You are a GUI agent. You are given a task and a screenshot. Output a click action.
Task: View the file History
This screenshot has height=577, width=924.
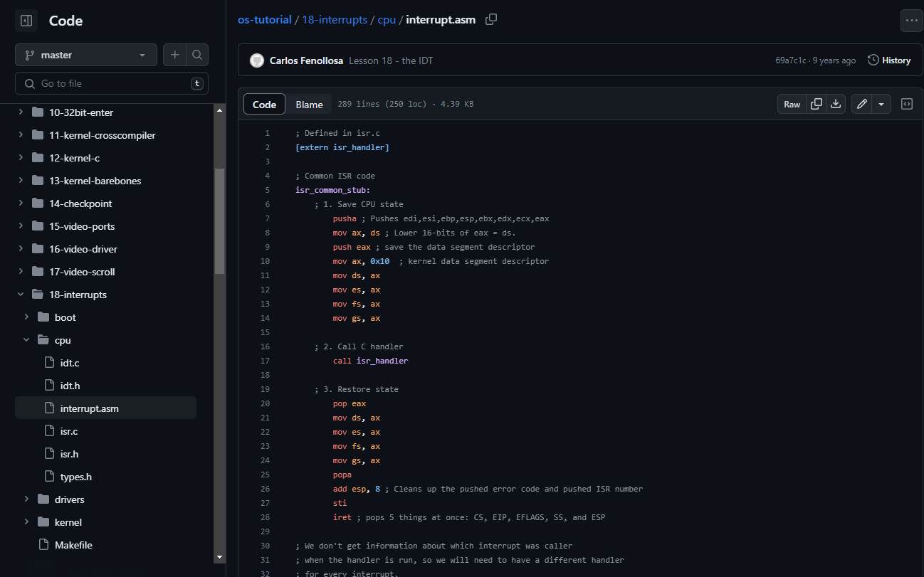(889, 60)
